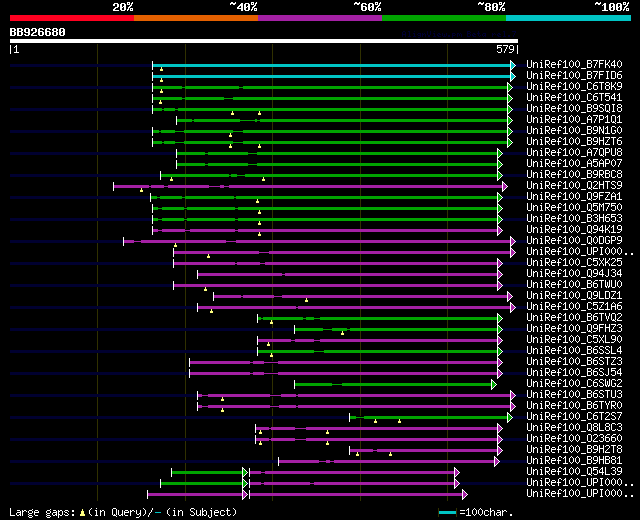Click the UniRef100_Q8L8C3 text

574,428
